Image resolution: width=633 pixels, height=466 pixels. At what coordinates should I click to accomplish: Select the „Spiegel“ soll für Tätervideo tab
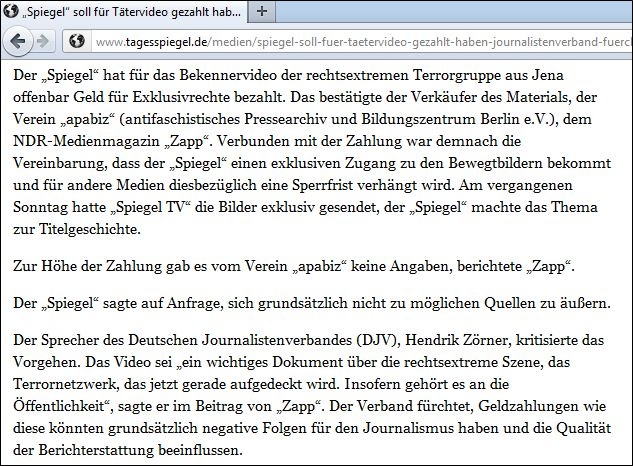(x=124, y=11)
